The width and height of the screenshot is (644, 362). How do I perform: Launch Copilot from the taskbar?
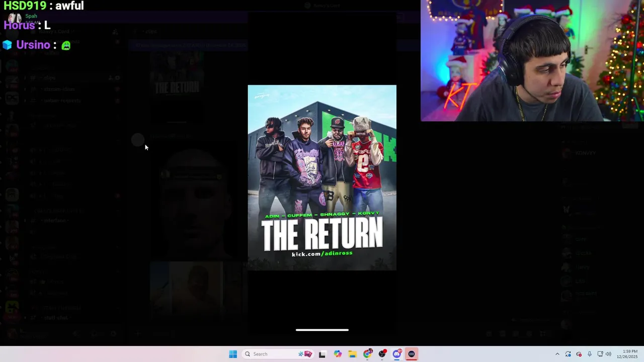[337, 354]
